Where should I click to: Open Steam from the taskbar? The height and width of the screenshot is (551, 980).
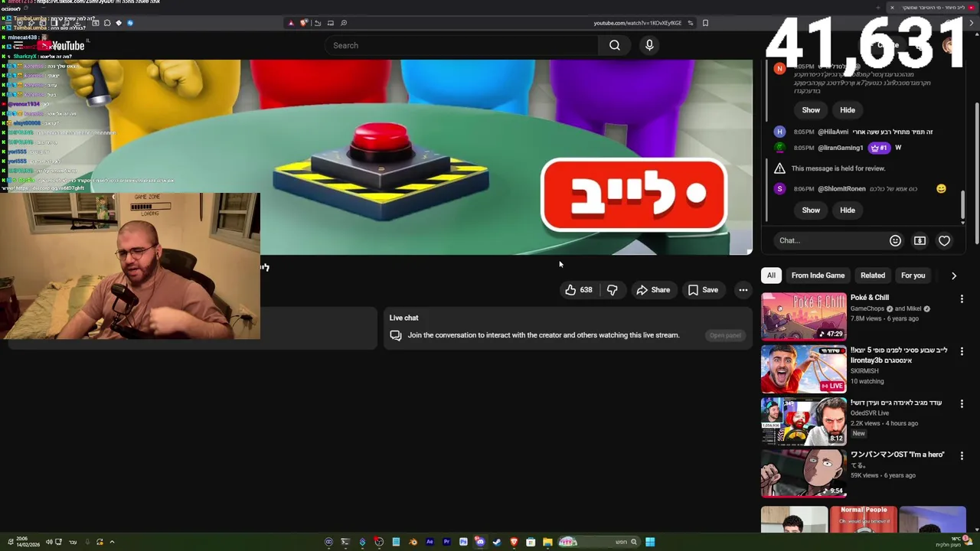(497, 542)
